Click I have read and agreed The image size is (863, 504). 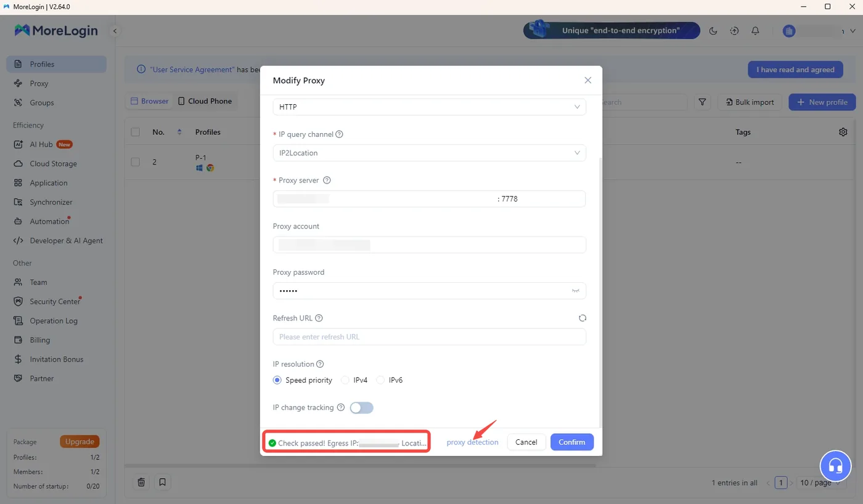coord(795,70)
